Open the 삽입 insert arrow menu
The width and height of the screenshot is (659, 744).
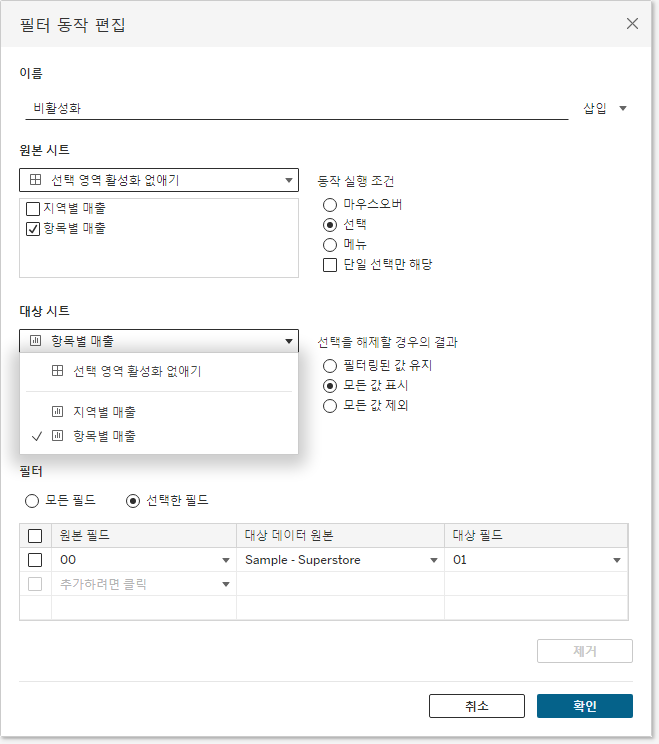coord(623,109)
